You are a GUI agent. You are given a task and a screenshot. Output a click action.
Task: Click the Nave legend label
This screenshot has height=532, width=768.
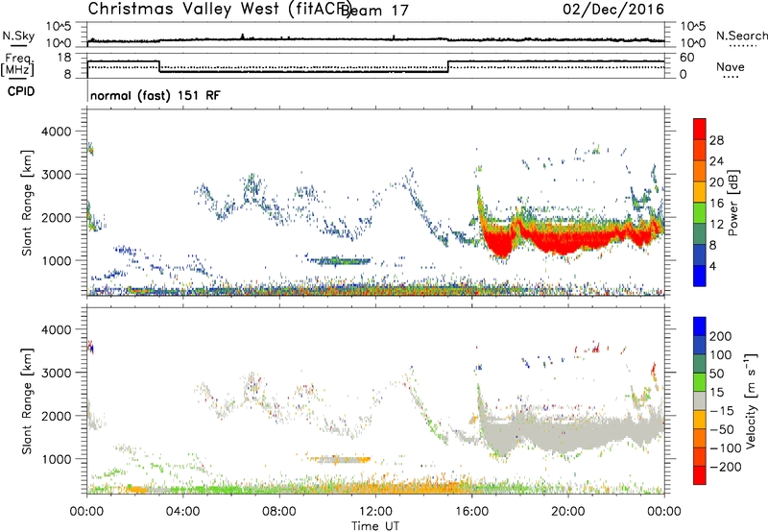pyautogui.click(x=731, y=66)
